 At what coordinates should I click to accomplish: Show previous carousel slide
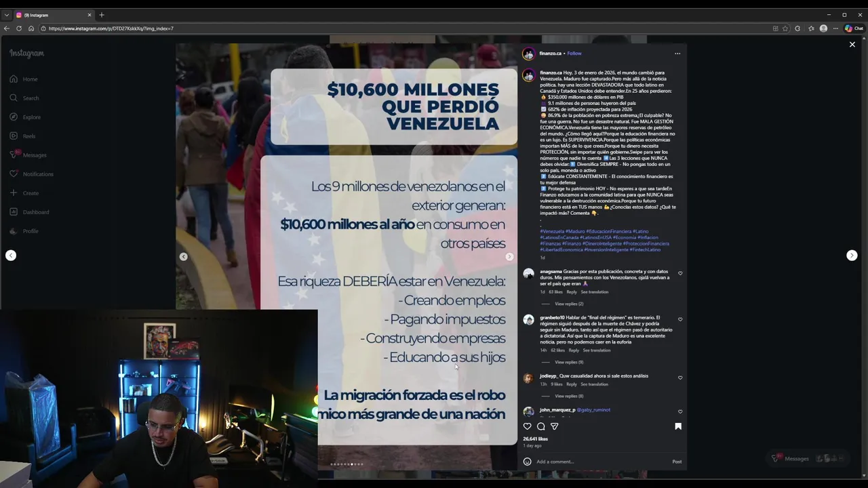(183, 257)
